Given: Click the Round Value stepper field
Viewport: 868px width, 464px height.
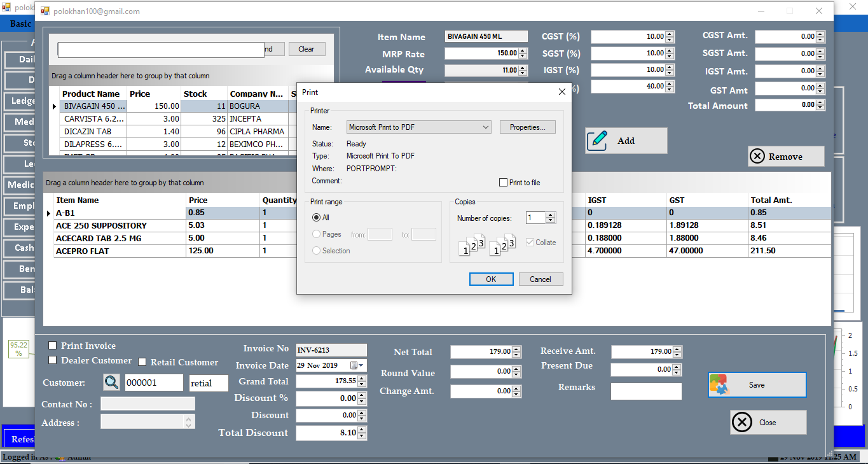Looking at the screenshot, I should [486, 372].
